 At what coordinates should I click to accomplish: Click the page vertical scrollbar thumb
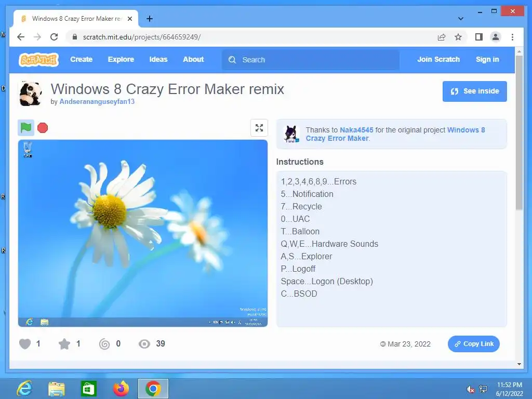tap(519, 132)
